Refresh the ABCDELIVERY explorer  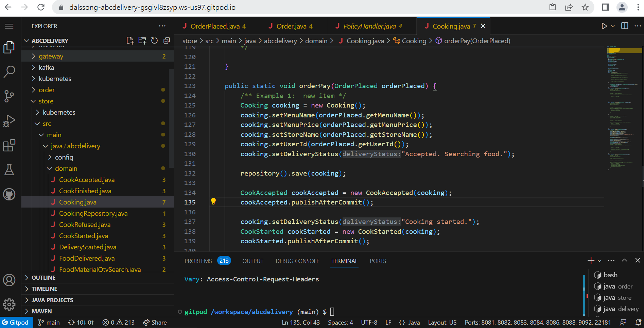coord(154,40)
